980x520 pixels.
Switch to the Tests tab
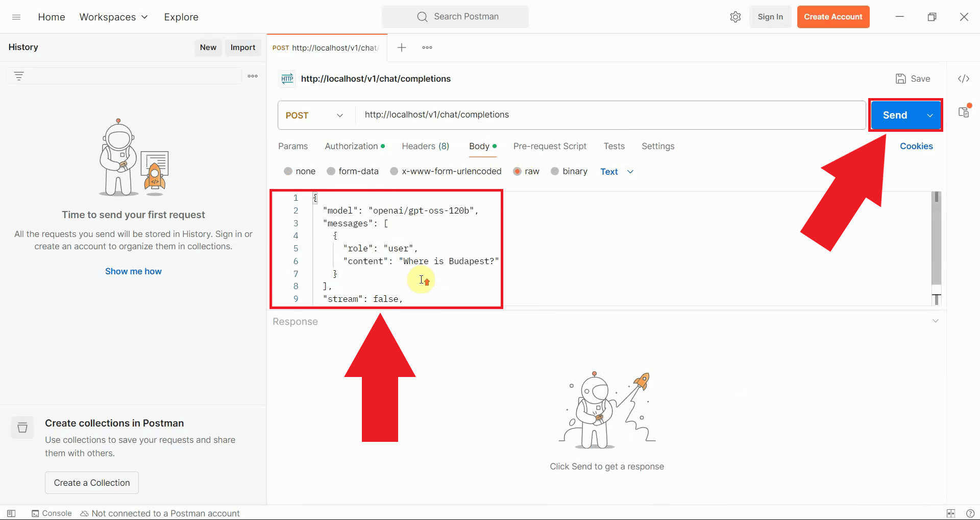coord(614,146)
